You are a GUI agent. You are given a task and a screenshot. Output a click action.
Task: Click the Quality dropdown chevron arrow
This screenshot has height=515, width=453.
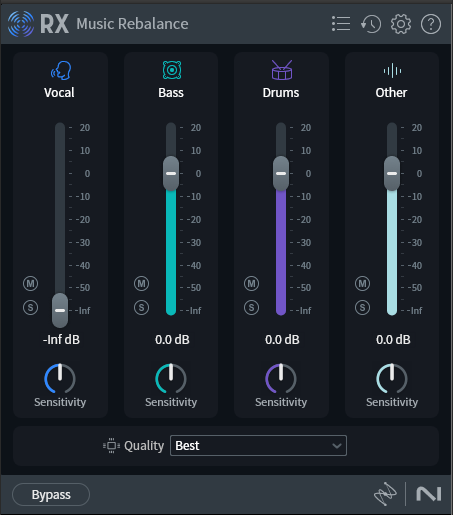coord(337,446)
